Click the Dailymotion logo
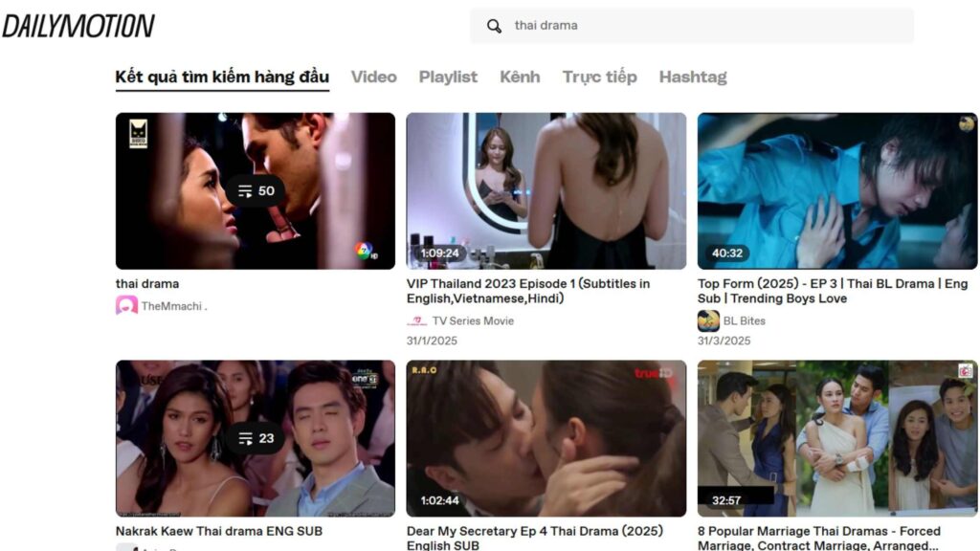This screenshot has width=980, height=551. (79, 25)
